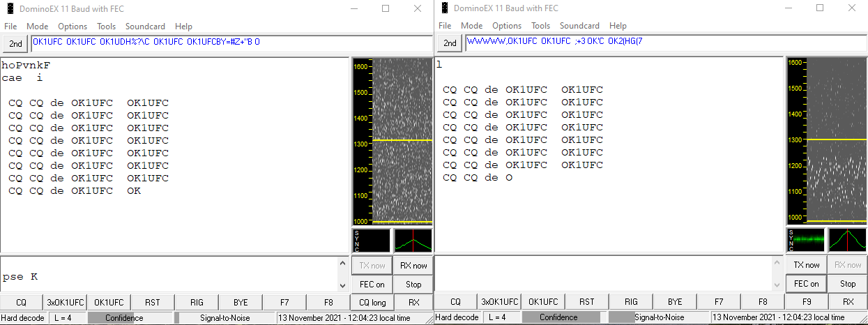Click the SYNC indicator display in the left window
The height and width of the screenshot is (325, 868).
pos(371,241)
